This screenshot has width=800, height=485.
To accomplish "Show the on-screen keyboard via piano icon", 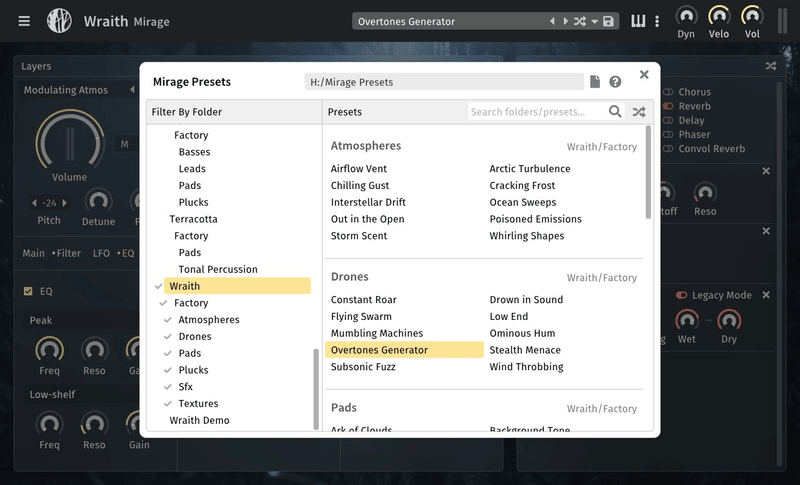I will [638, 21].
